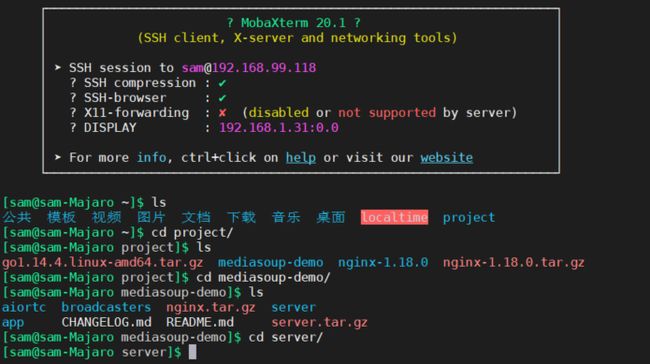The width and height of the screenshot is (650, 364).
Task: Click the 公共 directory name
Action: pyautogui.click(x=17, y=217)
